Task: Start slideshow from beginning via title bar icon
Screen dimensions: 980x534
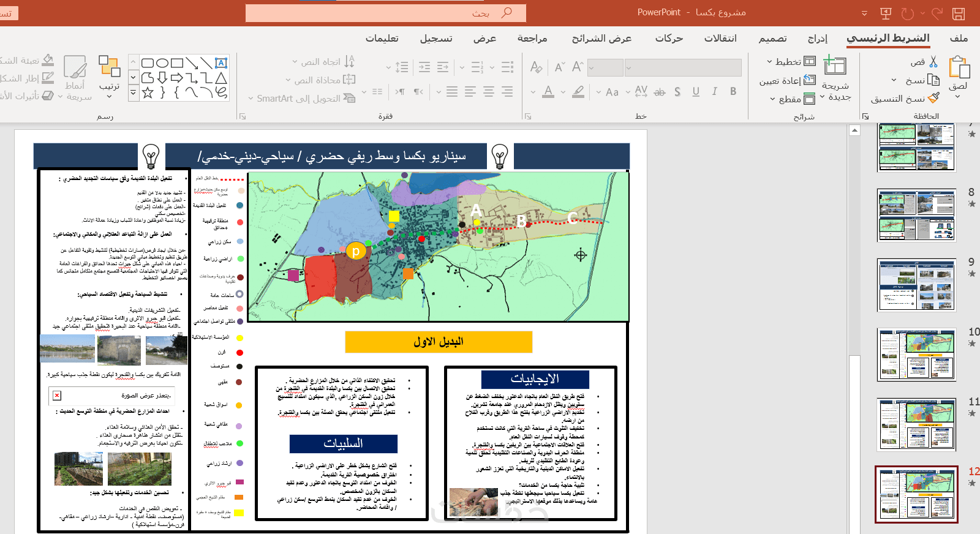Action: 886,13
